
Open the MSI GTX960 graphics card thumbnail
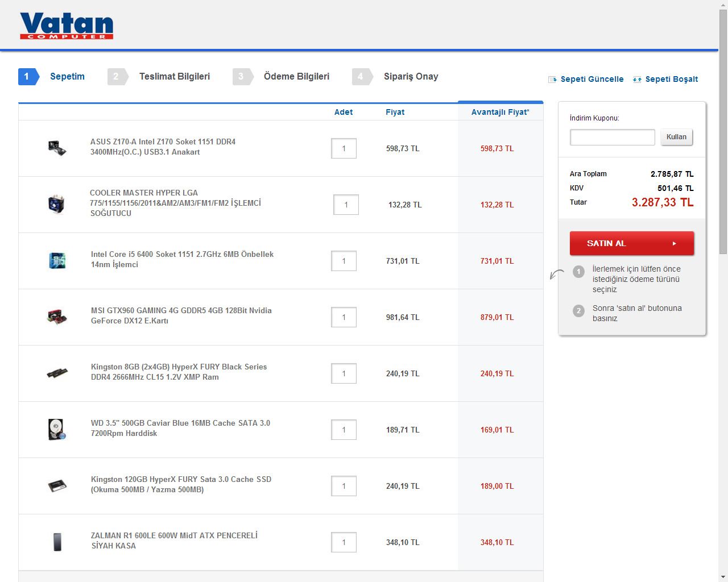[x=57, y=316]
